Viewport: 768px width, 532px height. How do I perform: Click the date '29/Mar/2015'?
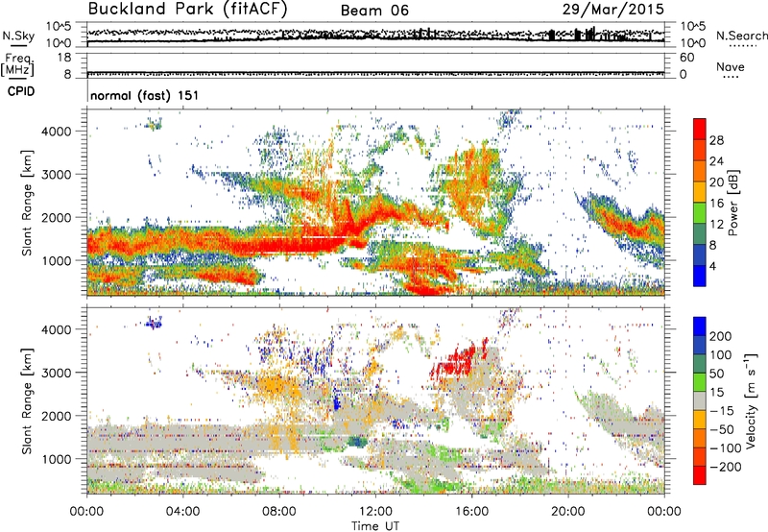coord(612,9)
